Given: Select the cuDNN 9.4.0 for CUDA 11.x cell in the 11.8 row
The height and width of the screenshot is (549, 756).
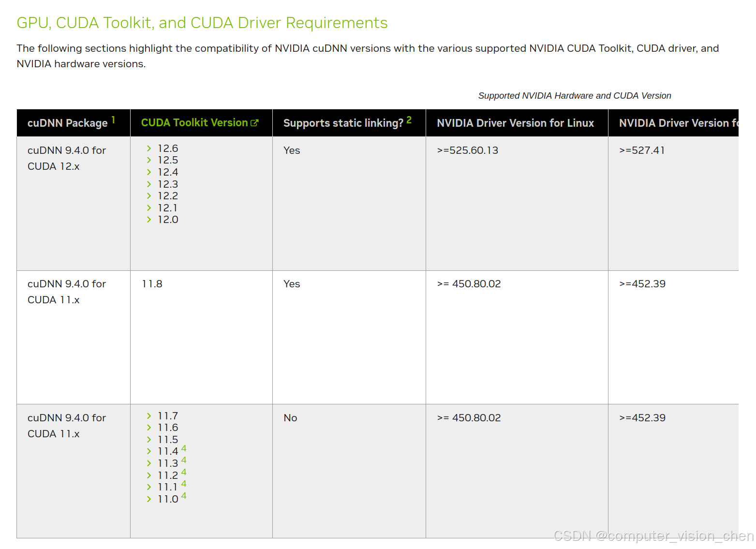Looking at the screenshot, I should click(74, 337).
